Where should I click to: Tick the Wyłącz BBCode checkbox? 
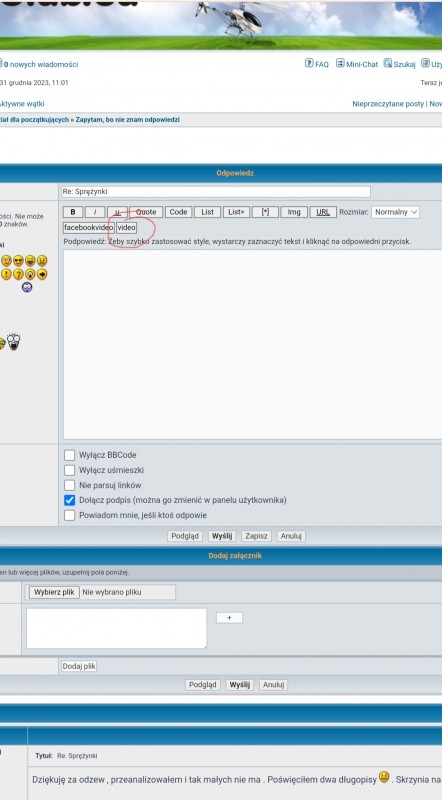point(69,455)
